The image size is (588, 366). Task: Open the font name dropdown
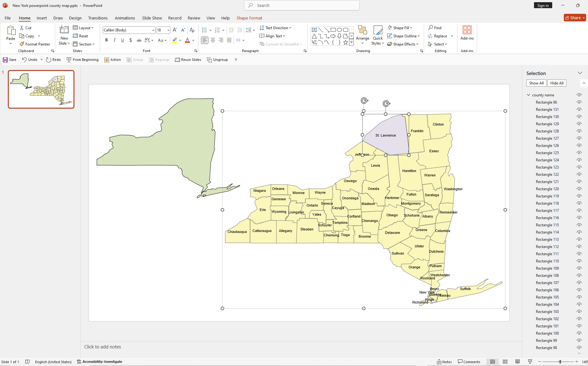[153, 30]
